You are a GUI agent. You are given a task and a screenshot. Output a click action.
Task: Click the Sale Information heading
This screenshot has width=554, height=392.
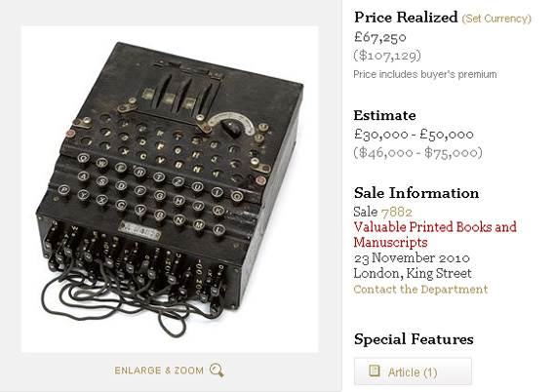416,193
